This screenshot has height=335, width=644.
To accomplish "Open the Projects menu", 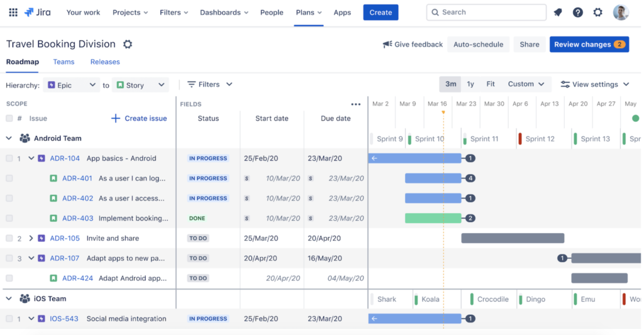I will [x=130, y=13].
